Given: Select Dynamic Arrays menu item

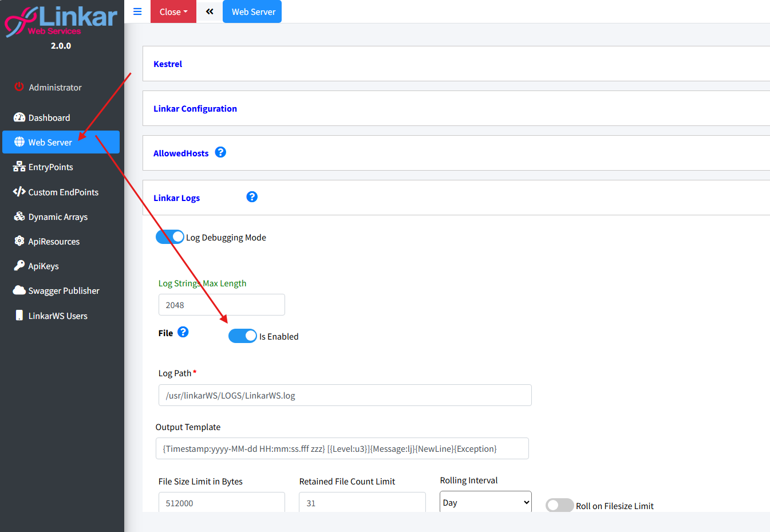Looking at the screenshot, I should pyautogui.click(x=58, y=217).
